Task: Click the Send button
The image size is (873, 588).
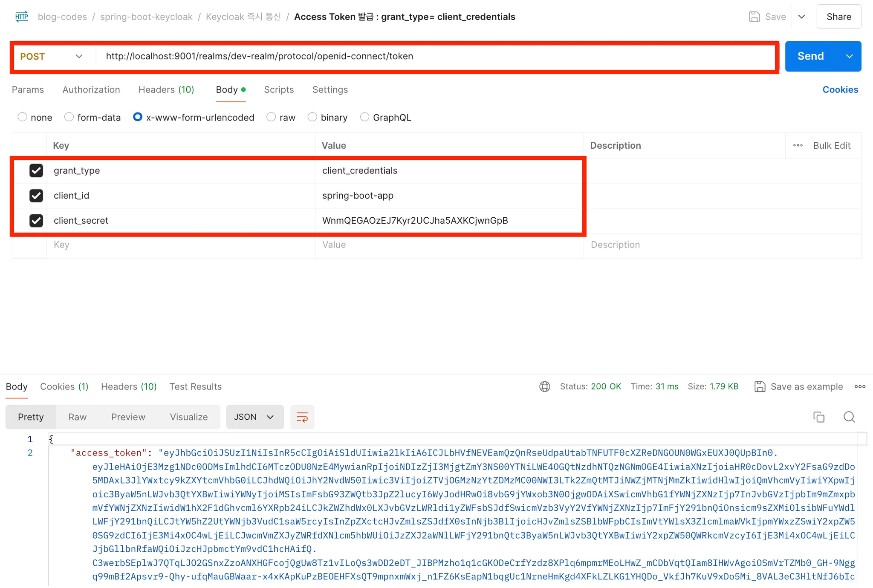Action: pyautogui.click(x=810, y=56)
